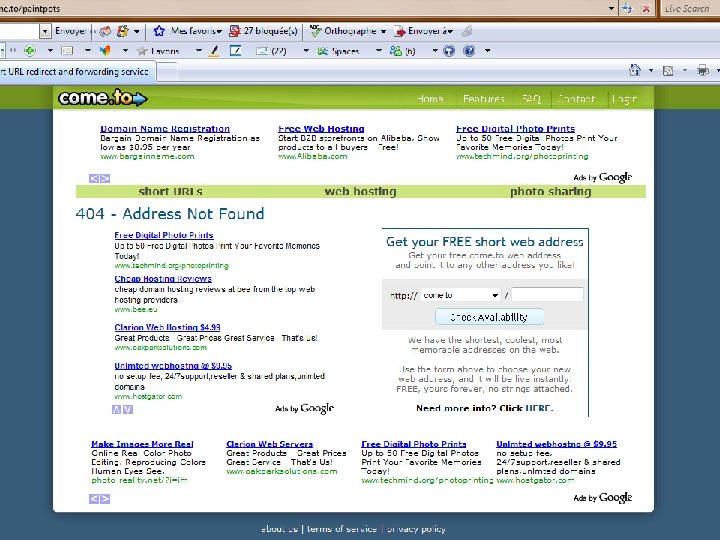Click the Orthographe spell check icon
Image resolution: width=720 pixels, height=540 pixels.
[x=315, y=31]
